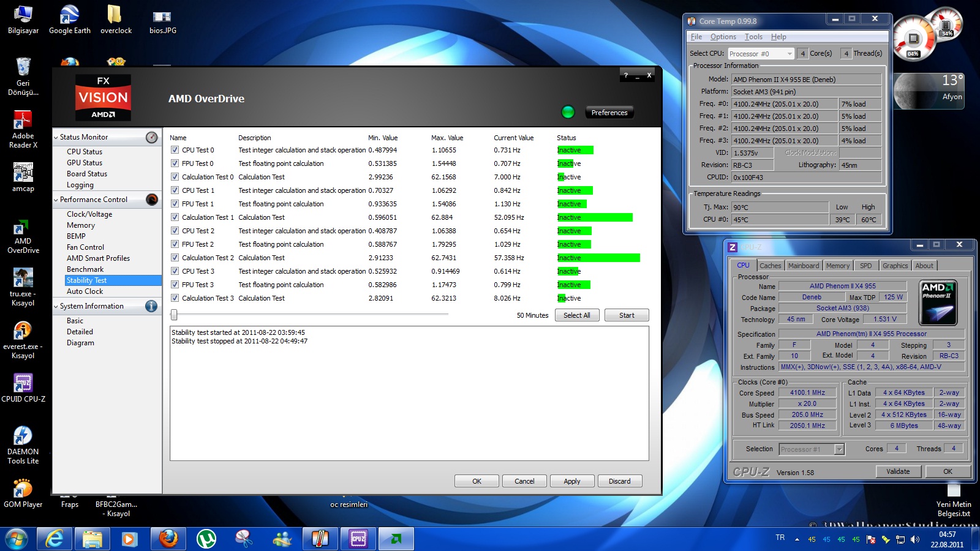Screen dimensions: 980x551
Task: Collapse the Status Monitor section
Action: point(56,138)
